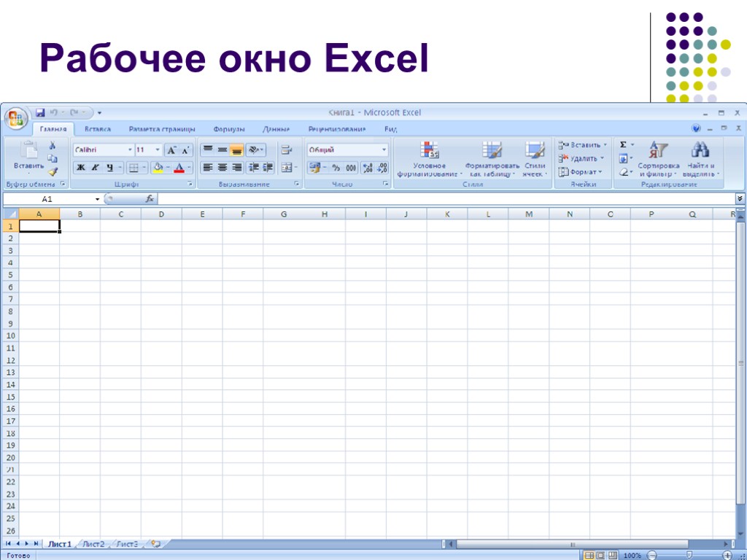Copy selection with the Copy icon
Screen dimensions: 747x560
coord(53,158)
